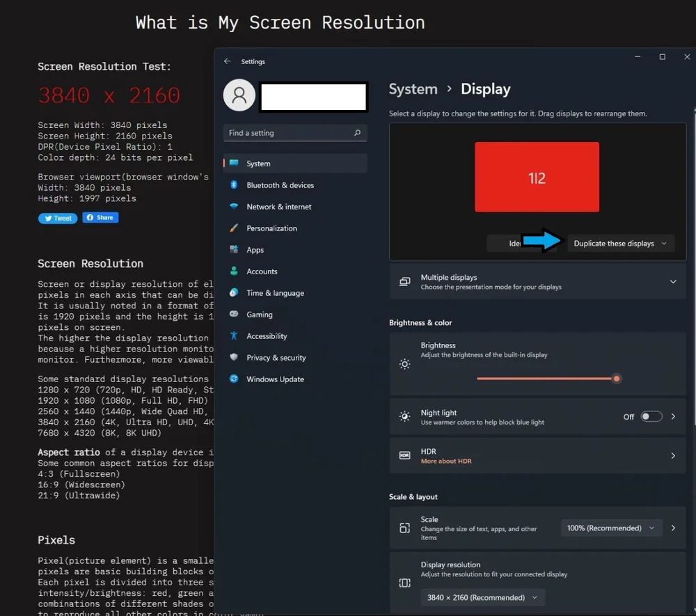Open the user account avatar
Image resolution: width=696 pixels, height=616 pixels.
[x=239, y=95]
